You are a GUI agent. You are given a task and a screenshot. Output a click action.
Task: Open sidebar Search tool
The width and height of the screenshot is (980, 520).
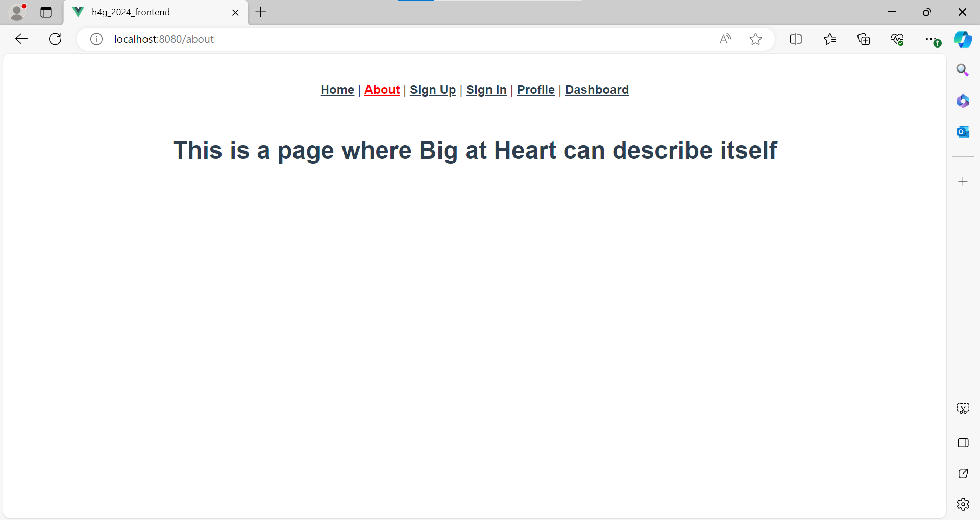point(963,70)
